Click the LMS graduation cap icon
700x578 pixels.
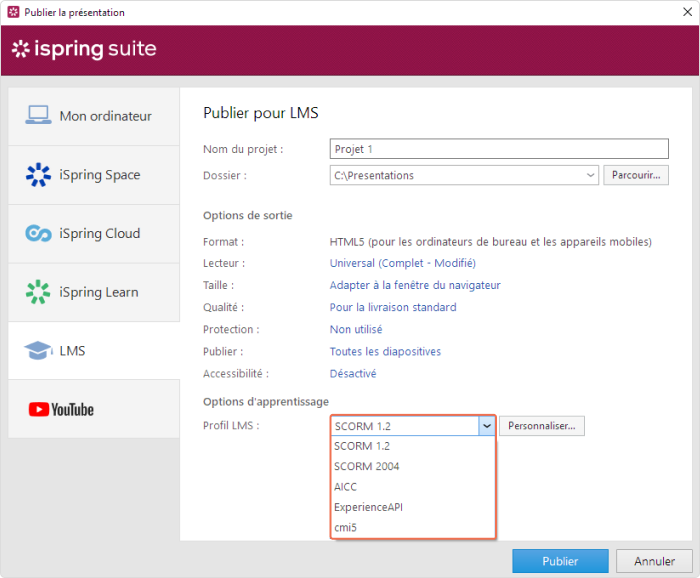point(38,350)
